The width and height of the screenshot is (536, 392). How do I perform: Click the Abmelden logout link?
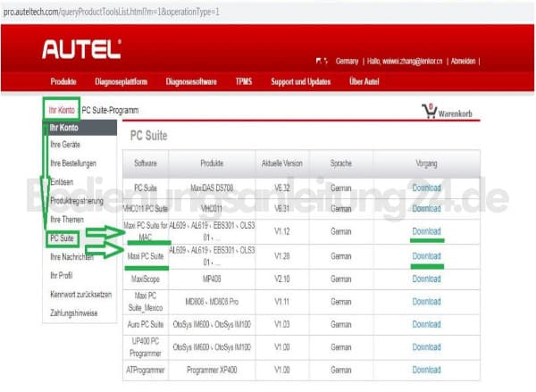463,62
